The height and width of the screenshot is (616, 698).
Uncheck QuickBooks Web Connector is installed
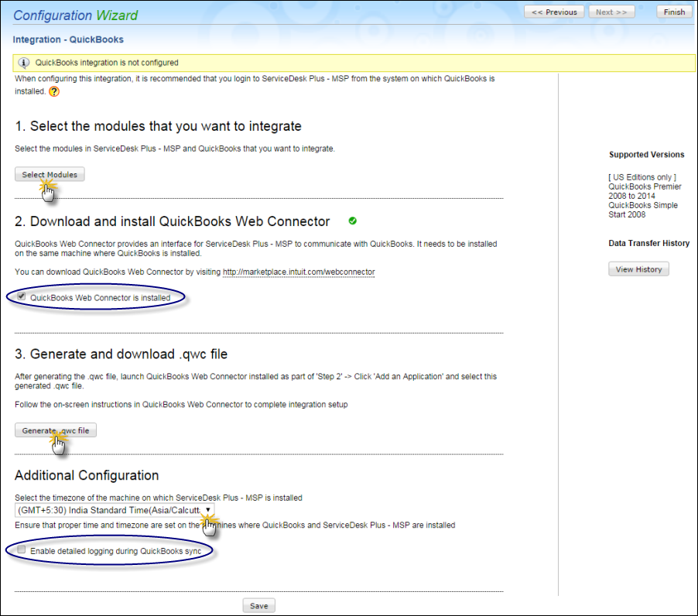[x=22, y=296]
